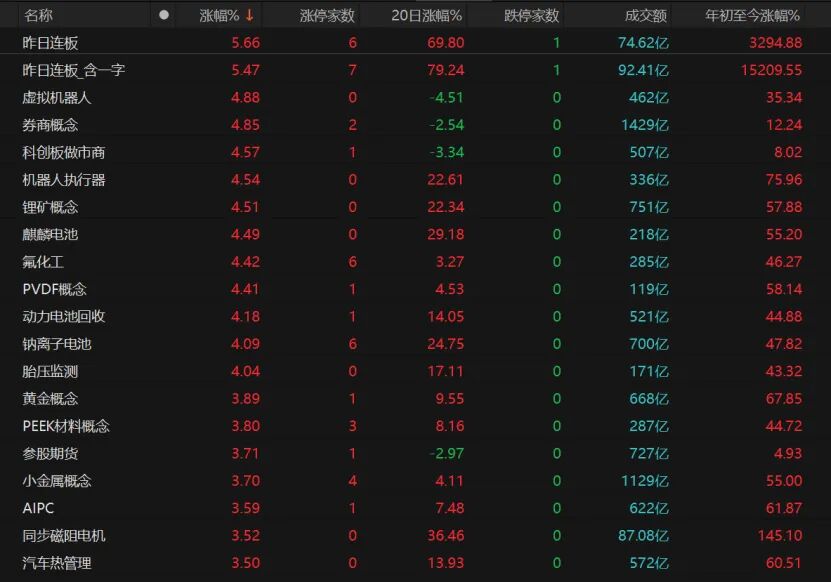Select the PVDF概念 row
Screen dimensions: 831x582
pyautogui.click(x=55, y=289)
